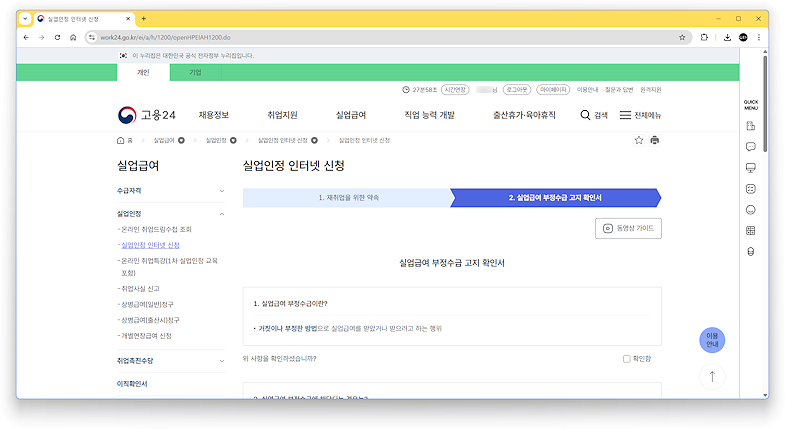The image size is (785, 429).
Task: Open 이직확인서 sidebar item
Action: (132, 384)
